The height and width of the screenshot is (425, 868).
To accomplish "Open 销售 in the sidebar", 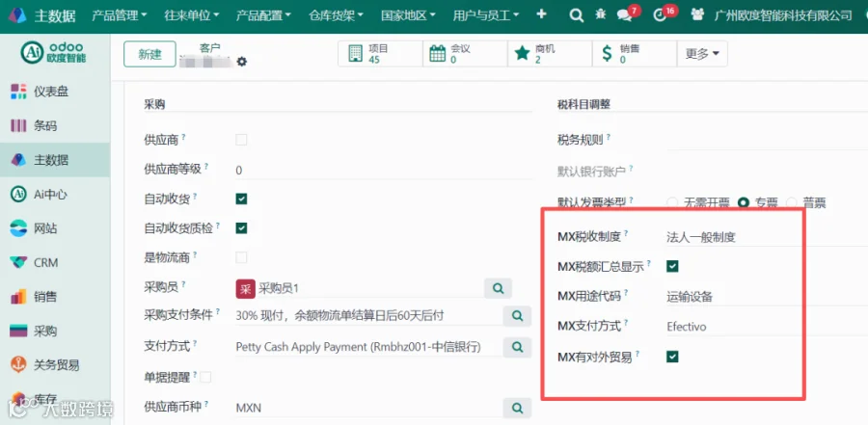I will 55,297.
